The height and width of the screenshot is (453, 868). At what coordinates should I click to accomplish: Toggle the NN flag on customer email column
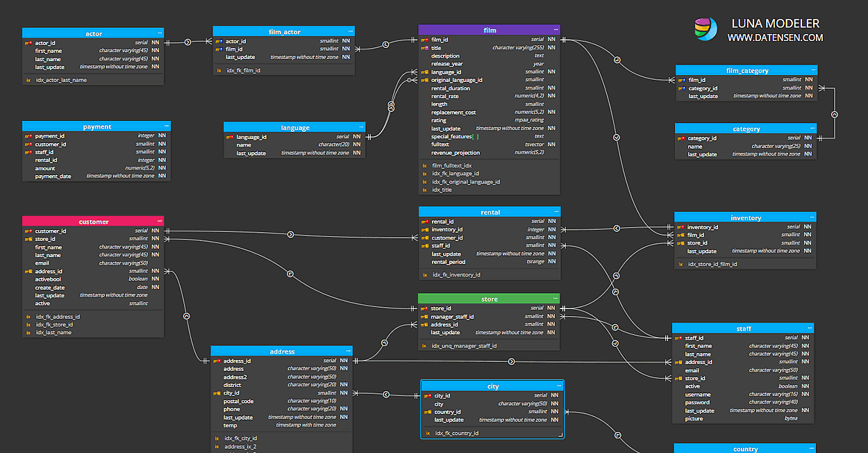click(x=156, y=263)
